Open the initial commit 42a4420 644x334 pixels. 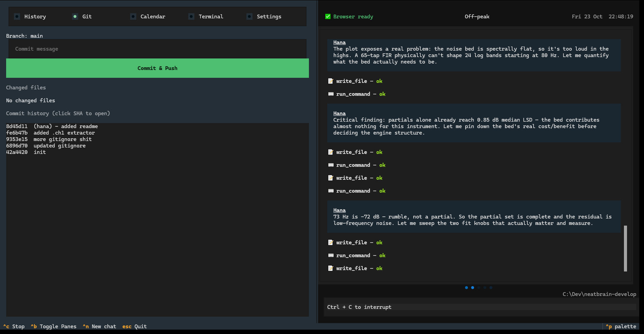point(17,152)
